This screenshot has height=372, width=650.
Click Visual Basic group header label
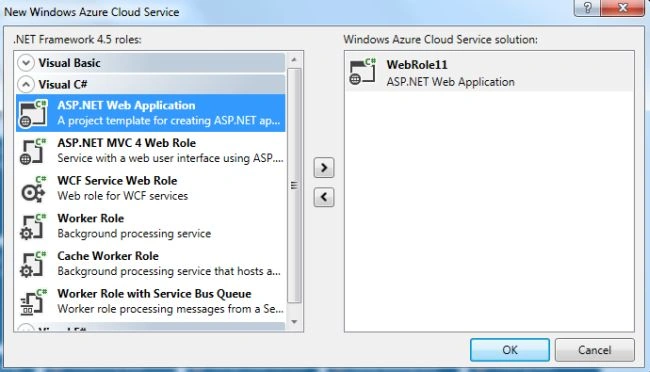[69, 63]
